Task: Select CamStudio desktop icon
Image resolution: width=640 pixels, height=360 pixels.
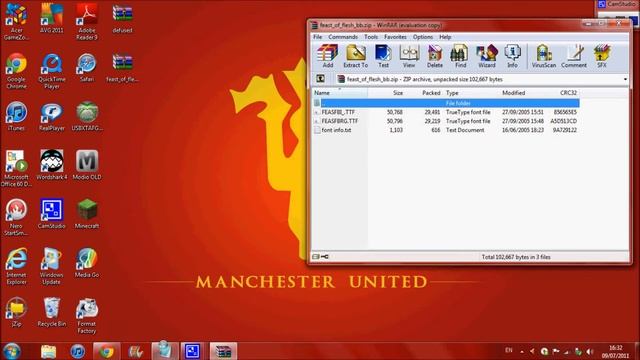Action: 51,214
